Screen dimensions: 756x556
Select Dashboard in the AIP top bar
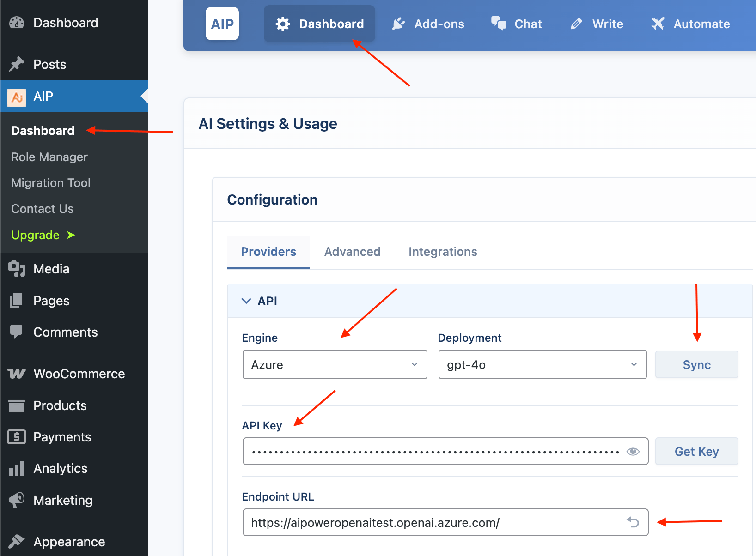coord(320,24)
